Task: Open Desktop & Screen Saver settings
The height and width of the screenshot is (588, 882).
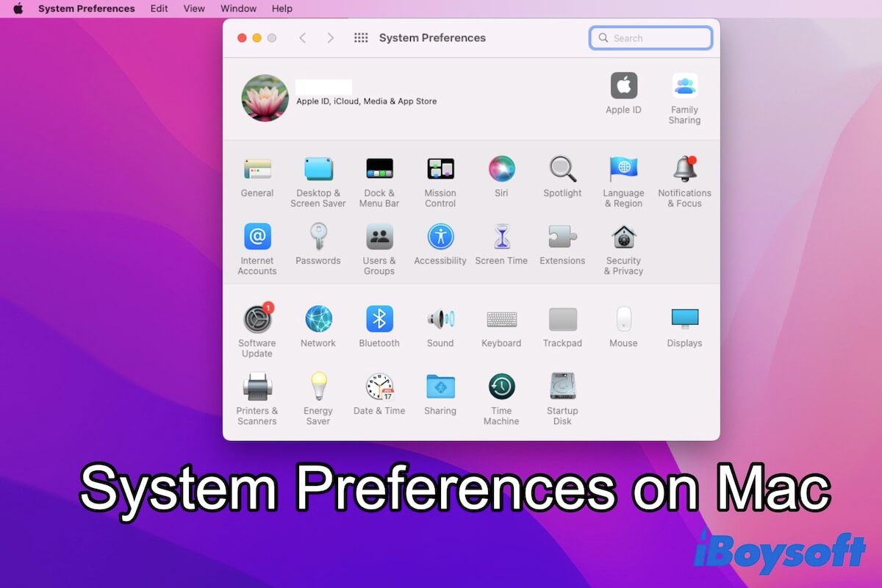Action: (x=318, y=170)
